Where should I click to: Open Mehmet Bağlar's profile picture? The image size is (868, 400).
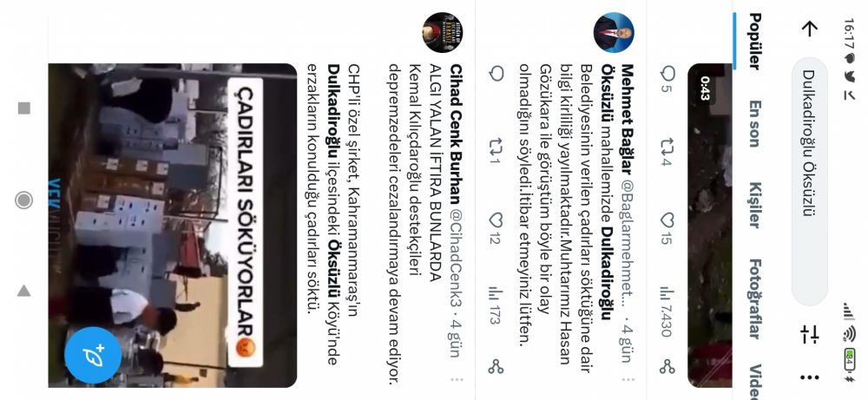tap(614, 33)
